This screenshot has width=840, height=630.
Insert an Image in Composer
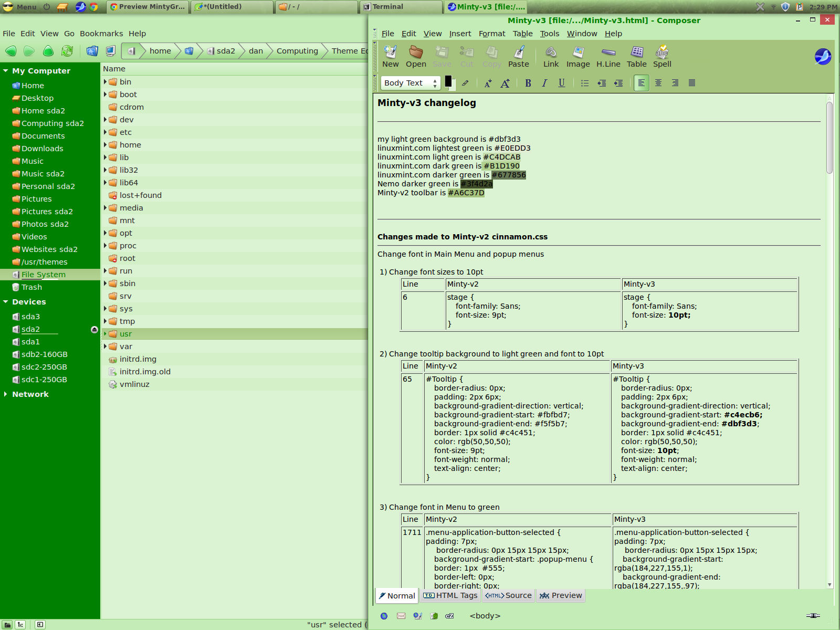pos(578,57)
